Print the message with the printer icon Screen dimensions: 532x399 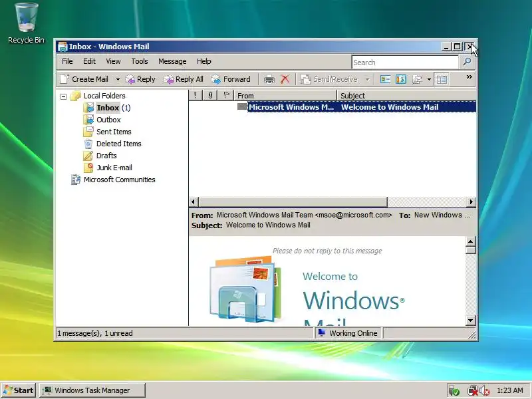[269, 79]
